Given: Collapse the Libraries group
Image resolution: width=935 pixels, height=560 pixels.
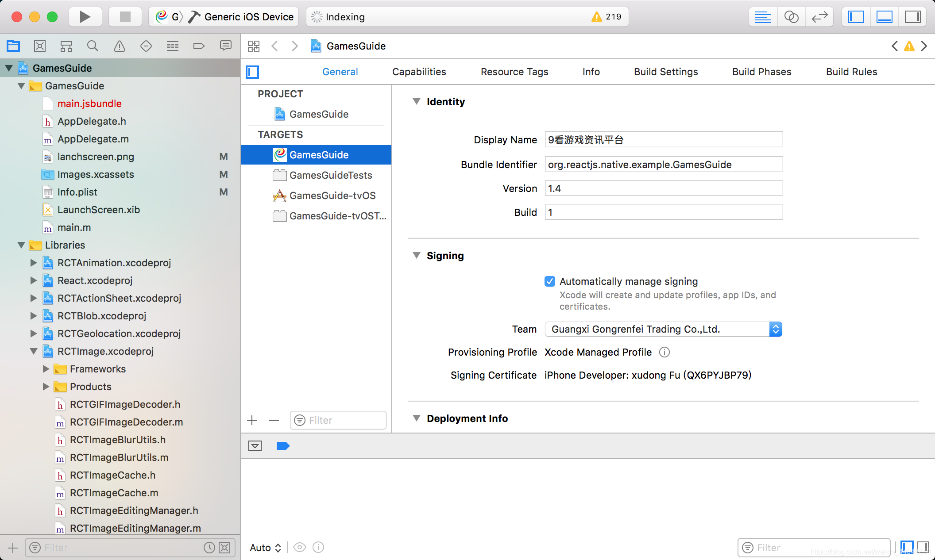Looking at the screenshot, I should pyautogui.click(x=21, y=245).
